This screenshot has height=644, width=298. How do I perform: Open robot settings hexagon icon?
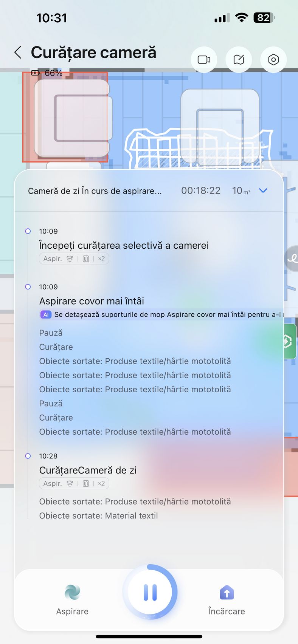pyautogui.click(x=273, y=60)
